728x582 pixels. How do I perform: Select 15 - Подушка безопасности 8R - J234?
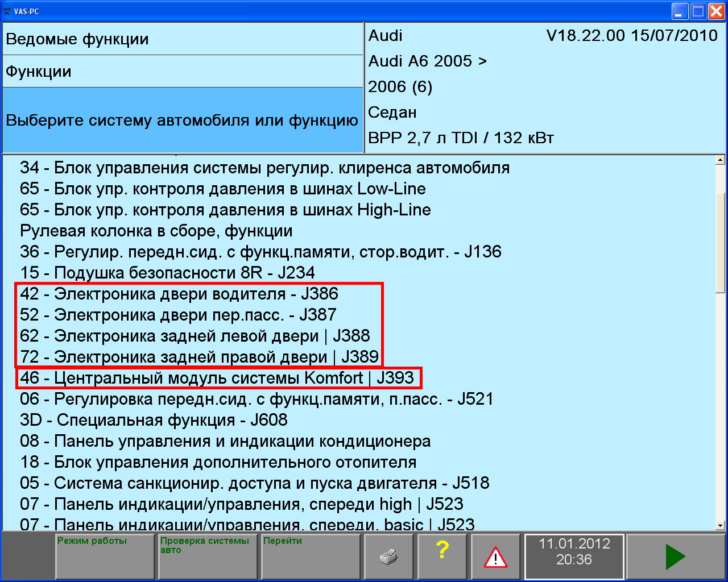coord(168,273)
